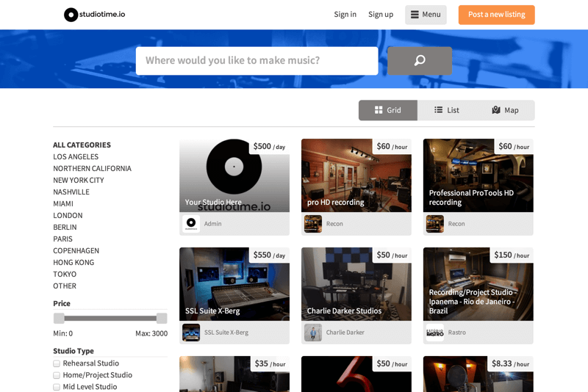
Task: Open the $35 / hour listing thumbnail
Action: 234,374
